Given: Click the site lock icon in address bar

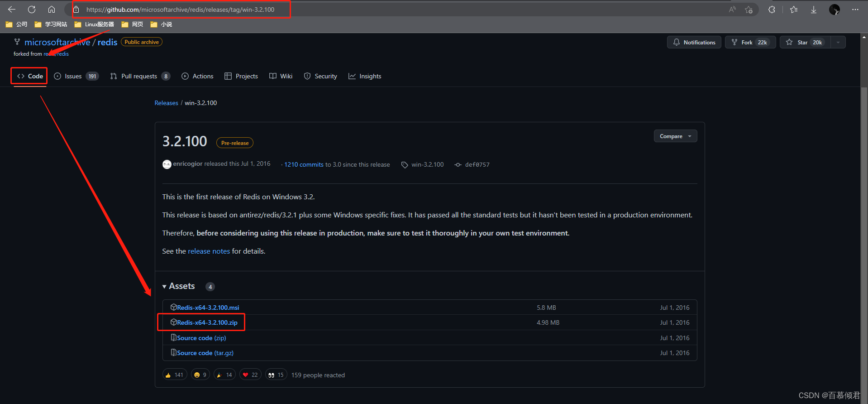Looking at the screenshot, I should pos(76,9).
